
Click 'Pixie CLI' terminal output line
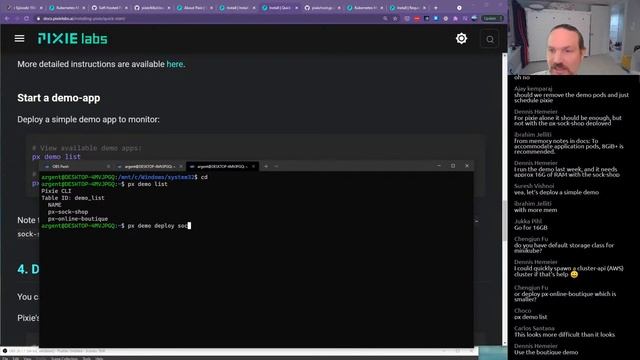(56, 191)
